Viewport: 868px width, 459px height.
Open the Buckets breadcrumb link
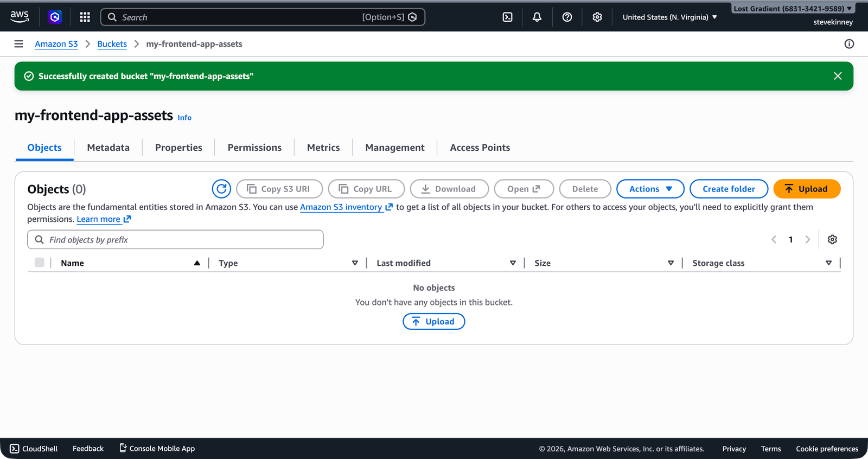click(112, 44)
